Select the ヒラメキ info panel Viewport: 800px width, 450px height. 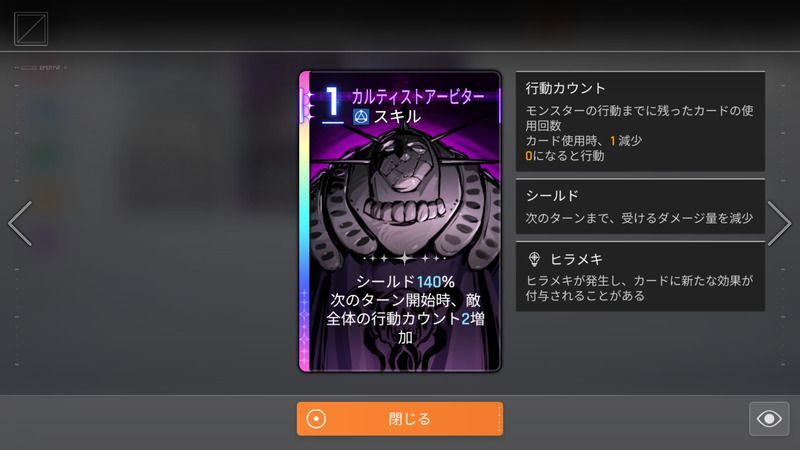pos(640,276)
